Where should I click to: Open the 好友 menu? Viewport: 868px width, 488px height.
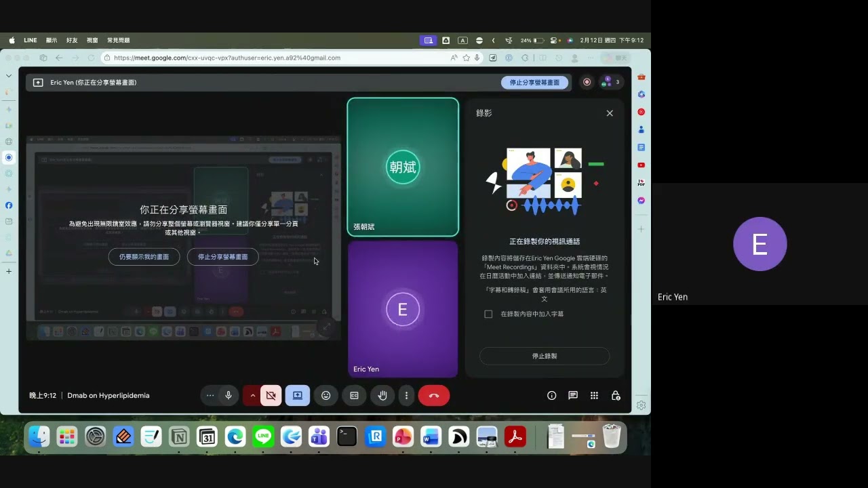tap(72, 40)
